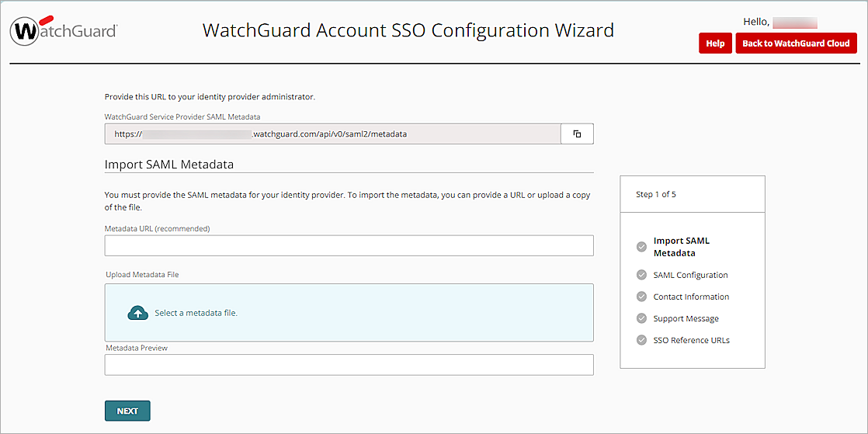
Task: Proceed with the NEXT button
Action: point(127,411)
